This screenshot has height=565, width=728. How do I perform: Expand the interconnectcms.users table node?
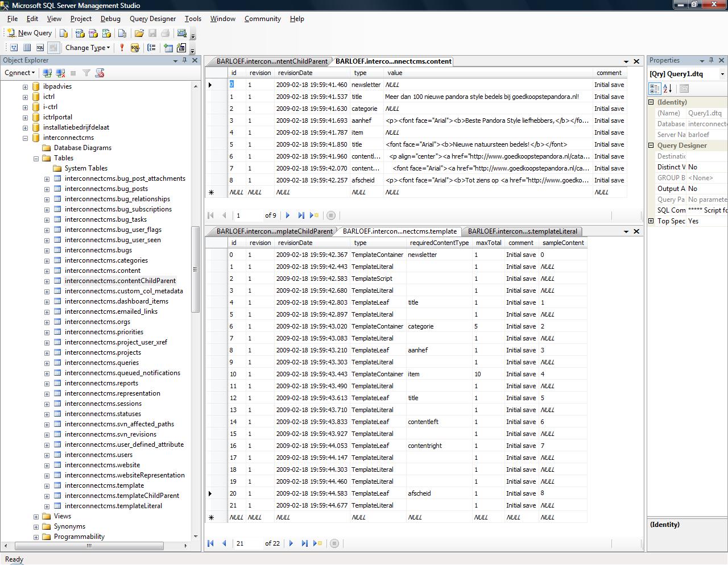point(47,455)
